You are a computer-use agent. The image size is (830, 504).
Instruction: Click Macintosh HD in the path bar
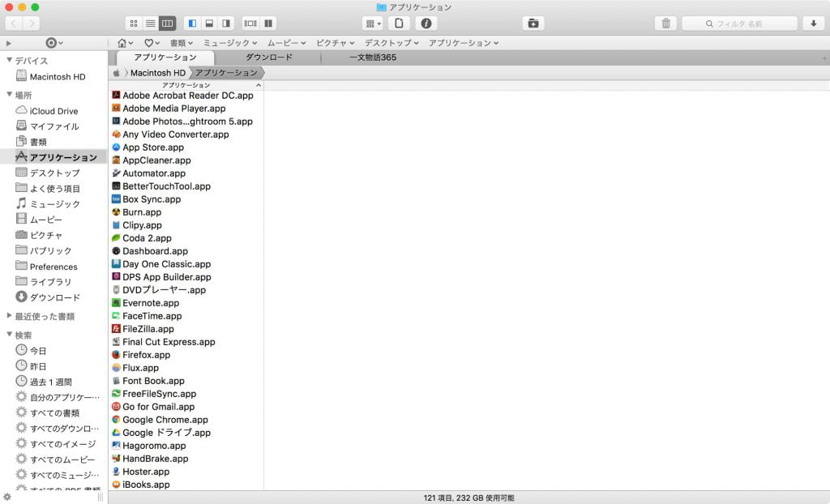(x=158, y=73)
